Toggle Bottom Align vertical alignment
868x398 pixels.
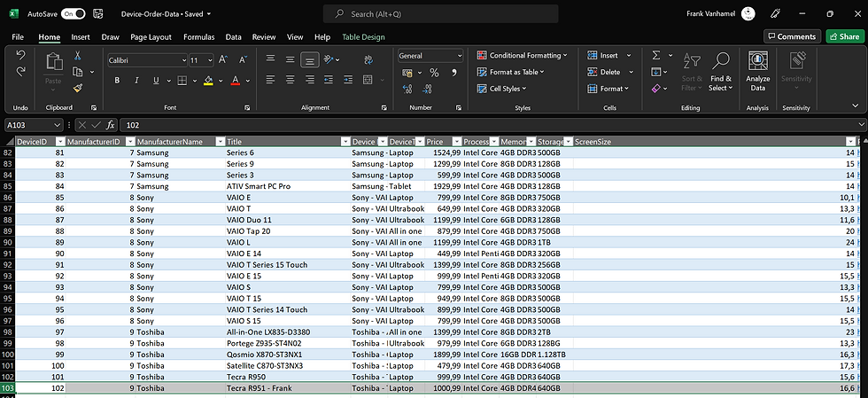point(310,59)
